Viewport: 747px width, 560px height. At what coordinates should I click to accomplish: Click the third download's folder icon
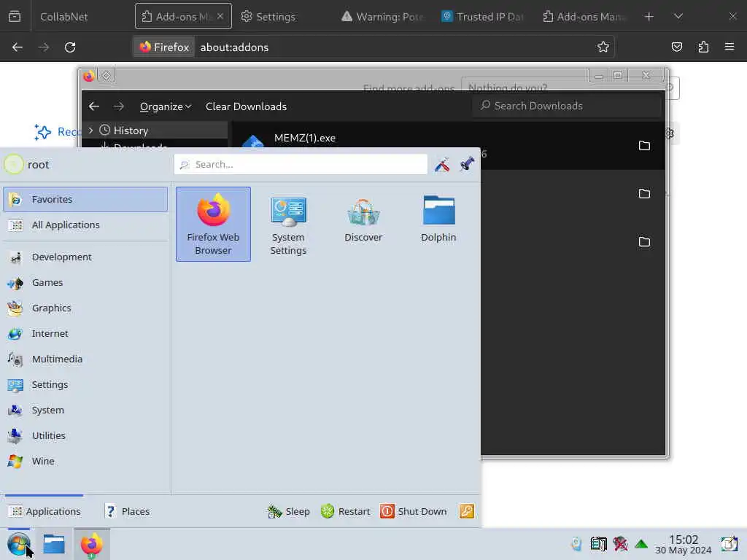click(x=644, y=242)
